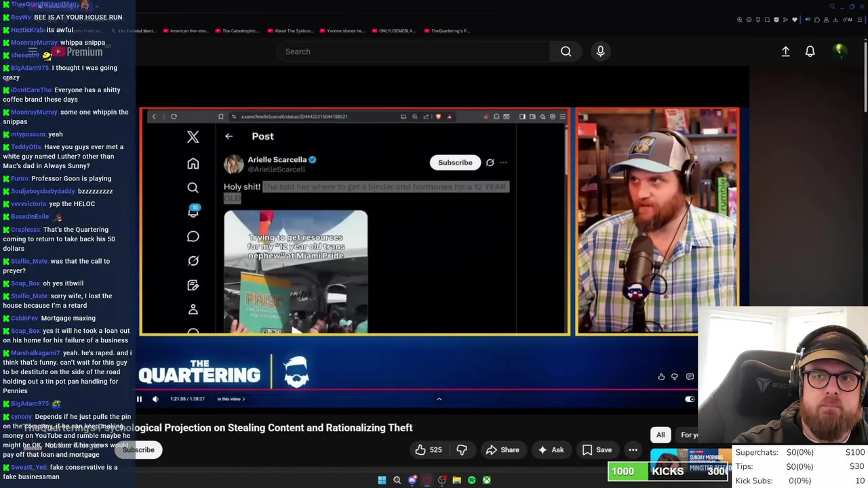Click the X profile icon in the video
The image size is (868, 488).
pyautogui.click(x=193, y=310)
